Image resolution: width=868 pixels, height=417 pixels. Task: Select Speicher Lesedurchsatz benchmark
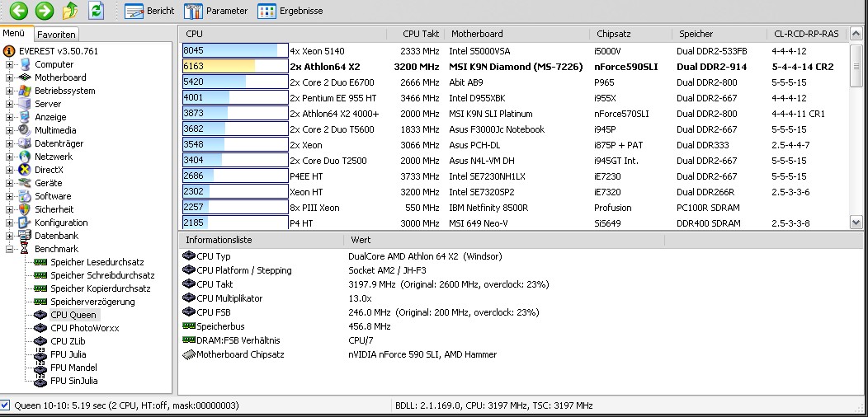97,262
